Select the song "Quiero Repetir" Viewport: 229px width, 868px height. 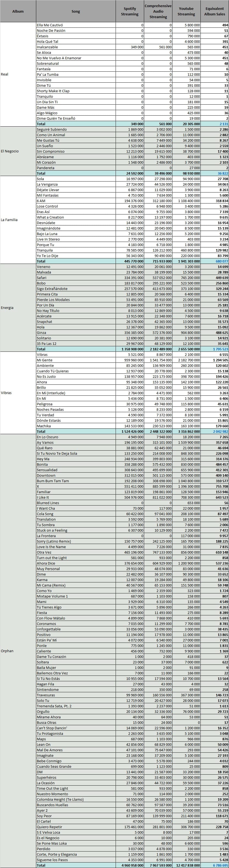(x=49, y=827)
